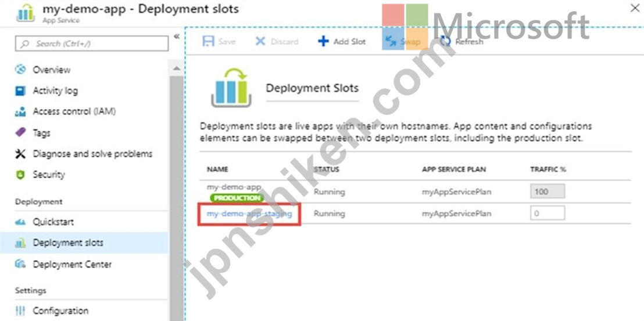Click the Access control (IAM) people icon
Viewport: 644px width, 321px height.
coord(20,111)
